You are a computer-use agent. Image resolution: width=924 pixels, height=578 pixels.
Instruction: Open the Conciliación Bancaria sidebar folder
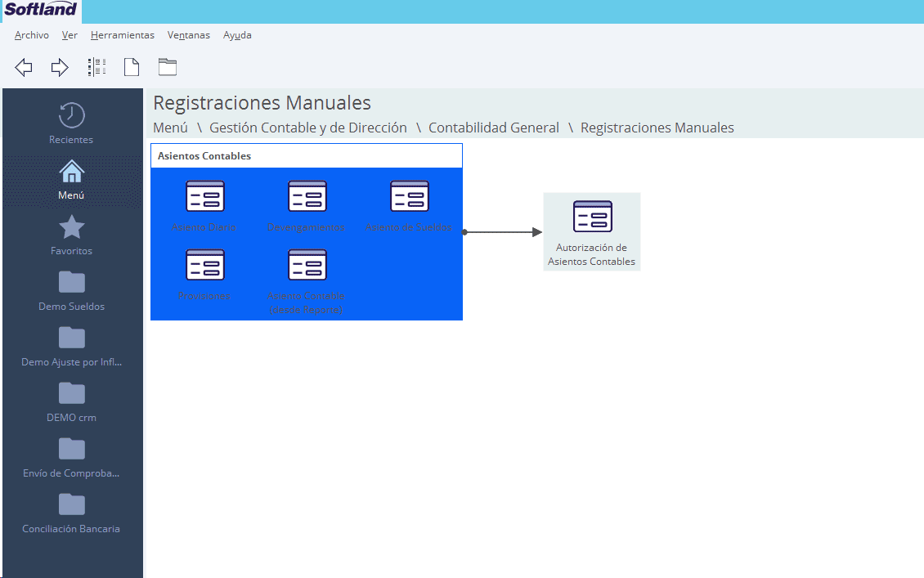tap(72, 513)
